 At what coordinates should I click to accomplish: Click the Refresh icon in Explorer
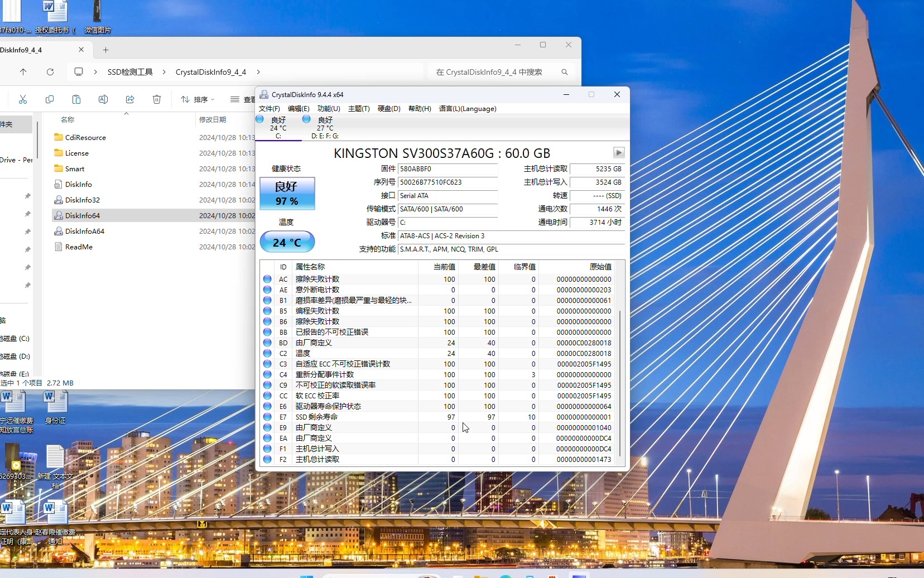tap(50, 72)
